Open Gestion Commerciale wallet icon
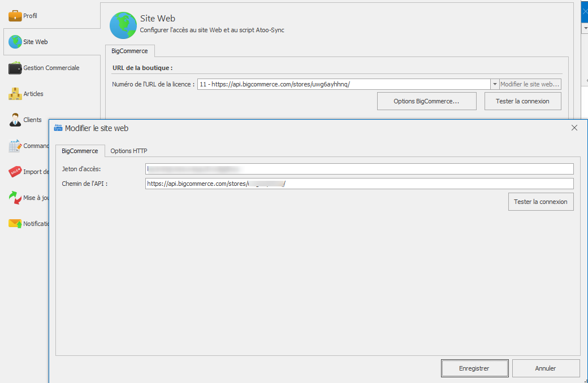The image size is (588, 383). coord(15,68)
